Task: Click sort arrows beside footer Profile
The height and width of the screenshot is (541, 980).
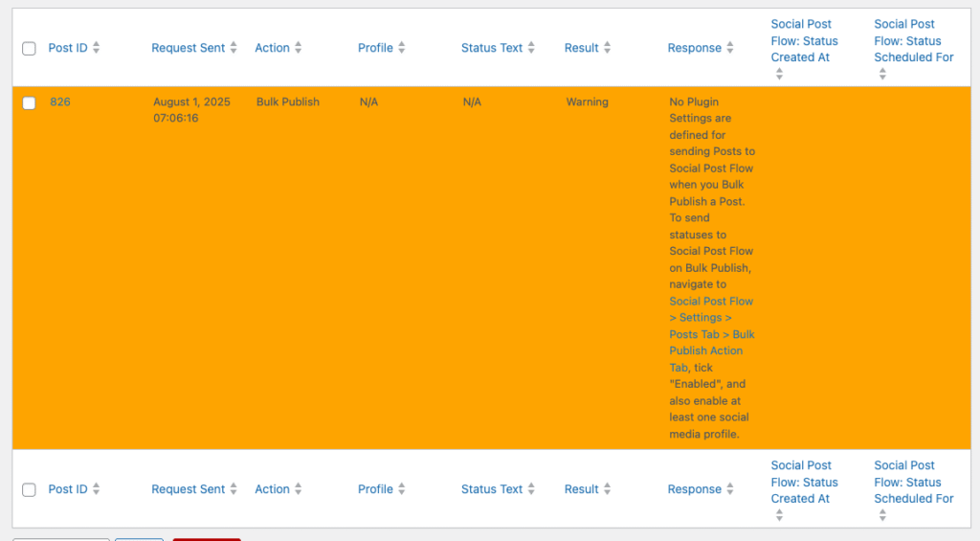Action: tap(402, 489)
